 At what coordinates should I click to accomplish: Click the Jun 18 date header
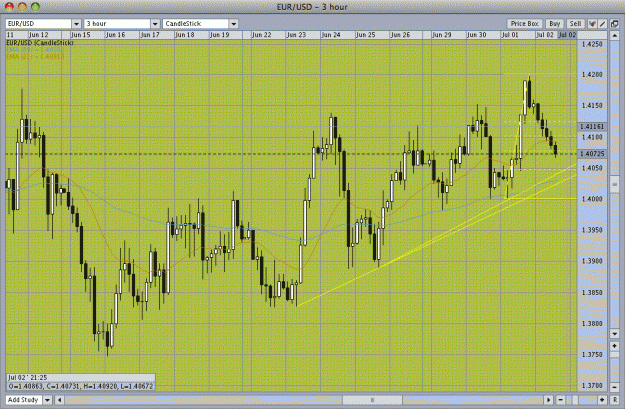click(x=185, y=35)
